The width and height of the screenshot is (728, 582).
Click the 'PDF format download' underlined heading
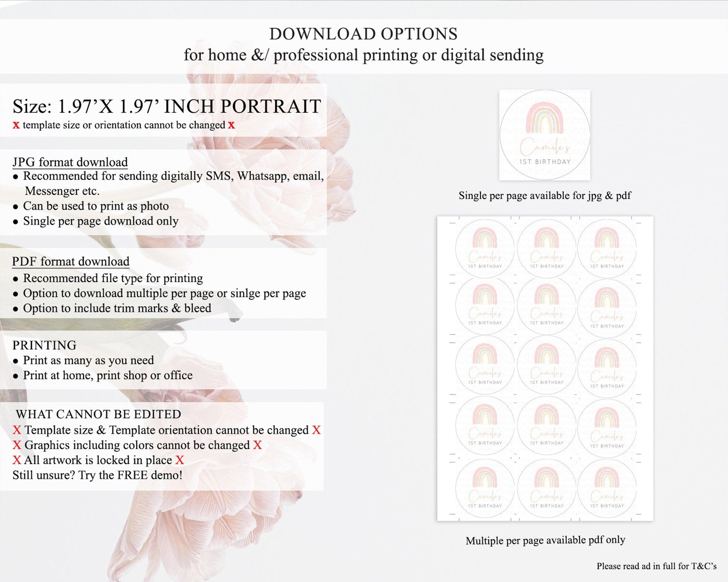71,261
